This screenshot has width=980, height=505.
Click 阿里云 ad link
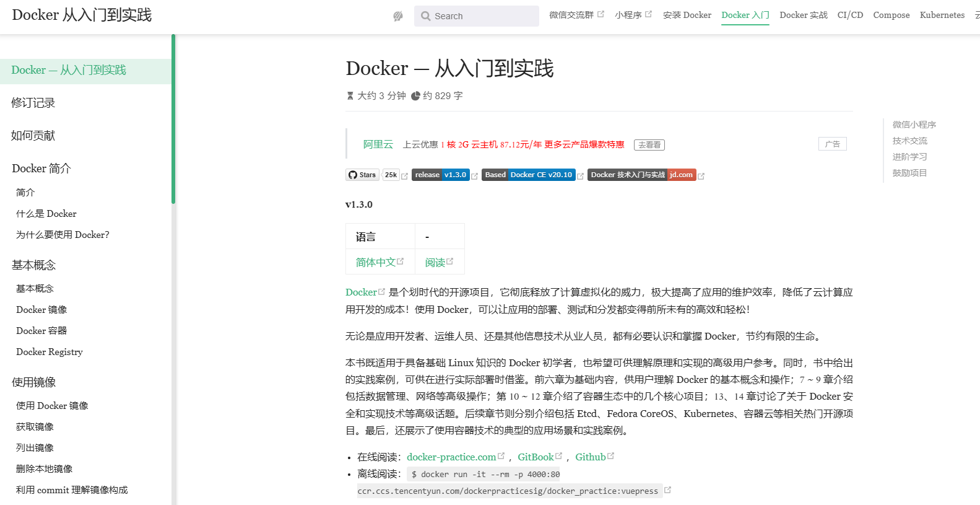tap(378, 144)
